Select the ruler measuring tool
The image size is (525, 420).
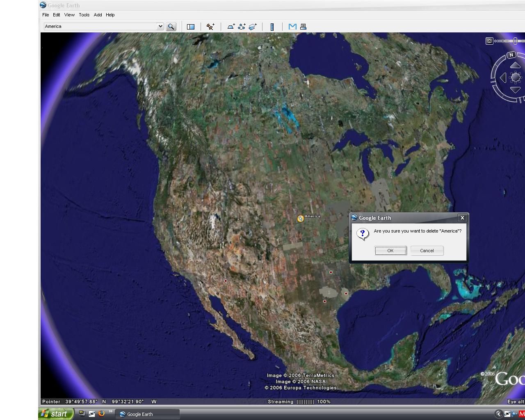point(272,27)
